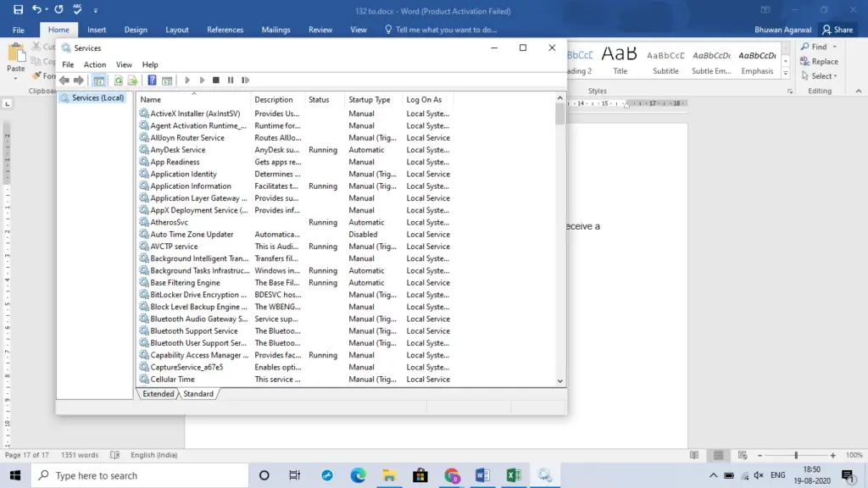Image resolution: width=868 pixels, height=488 pixels.
Task: Open the Undo history dropdown arrow
Action: pyautogui.click(x=47, y=9)
